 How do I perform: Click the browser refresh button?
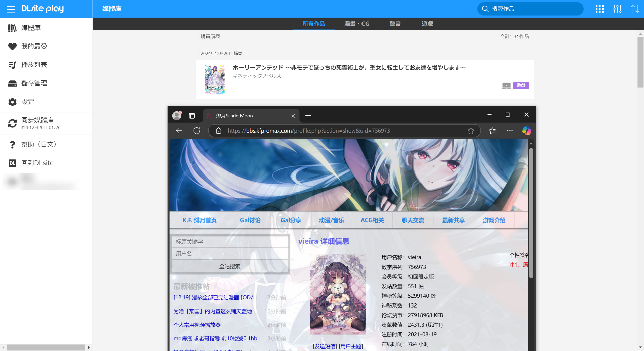coord(197,131)
